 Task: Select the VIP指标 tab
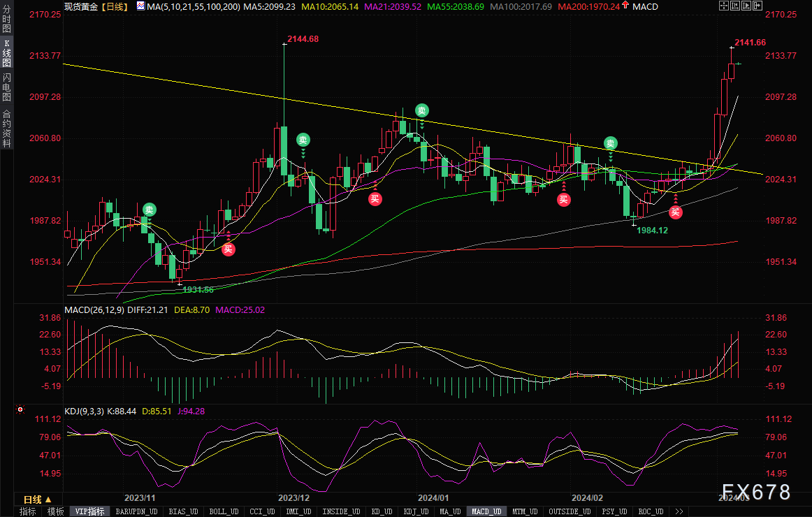pyautogui.click(x=89, y=511)
